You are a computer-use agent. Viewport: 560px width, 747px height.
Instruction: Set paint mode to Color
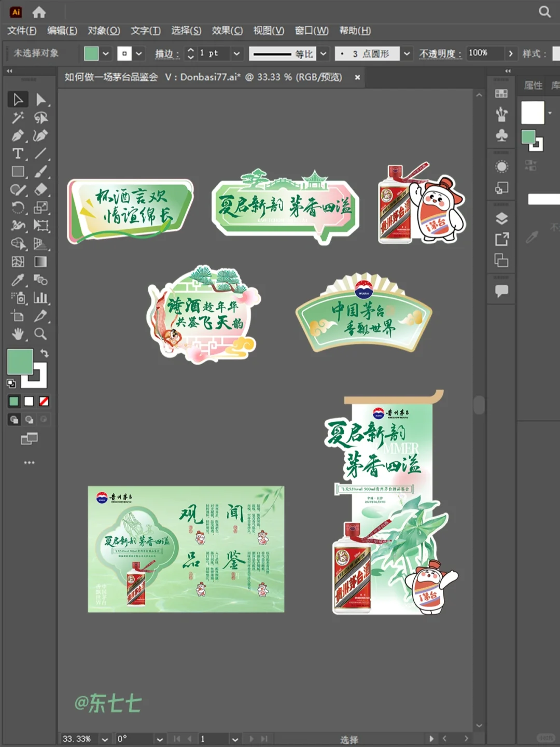[14, 401]
